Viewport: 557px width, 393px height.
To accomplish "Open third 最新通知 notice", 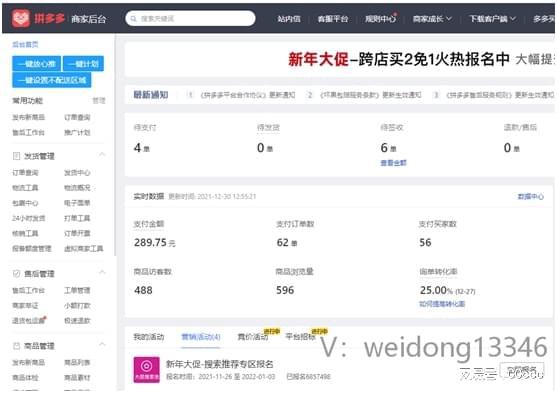I will pyautogui.click(x=500, y=95).
